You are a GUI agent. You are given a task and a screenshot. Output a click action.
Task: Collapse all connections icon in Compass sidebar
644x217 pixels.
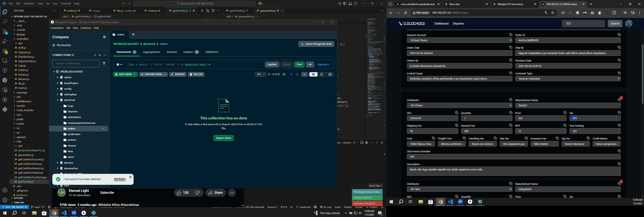pos(95,55)
